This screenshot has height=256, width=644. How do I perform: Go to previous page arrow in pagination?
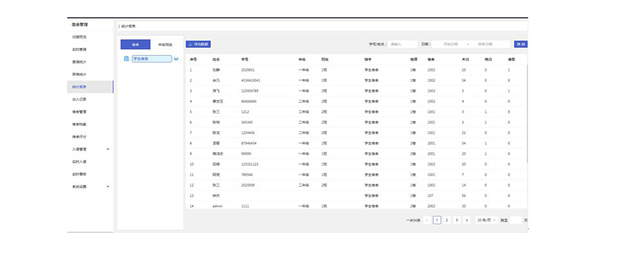427,220
